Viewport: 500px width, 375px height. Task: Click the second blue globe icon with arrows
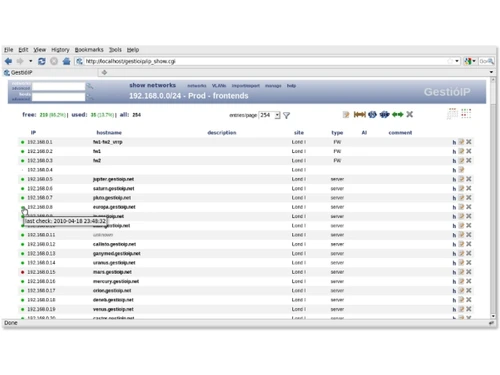[x=384, y=115]
